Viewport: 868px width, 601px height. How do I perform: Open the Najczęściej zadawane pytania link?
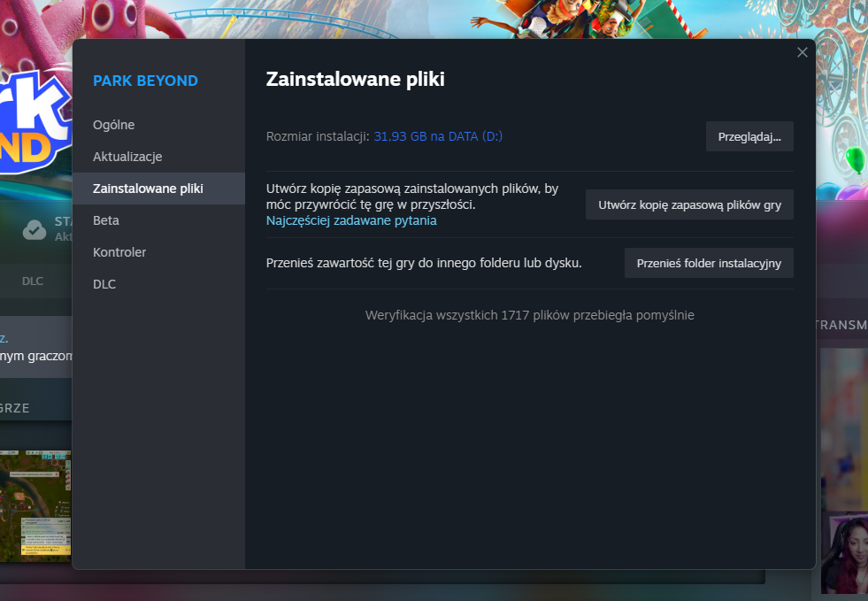[x=351, y=220]
